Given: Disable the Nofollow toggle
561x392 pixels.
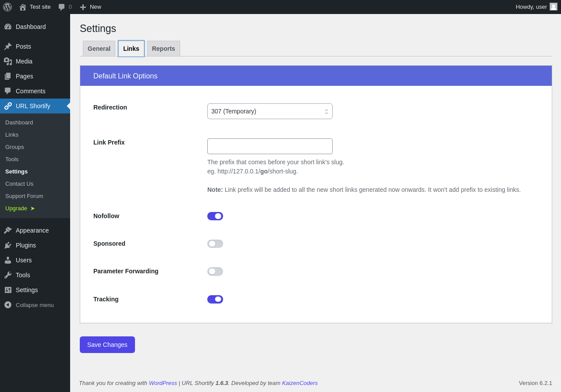Looking at the screenshot, I should [x=215, y=216].
